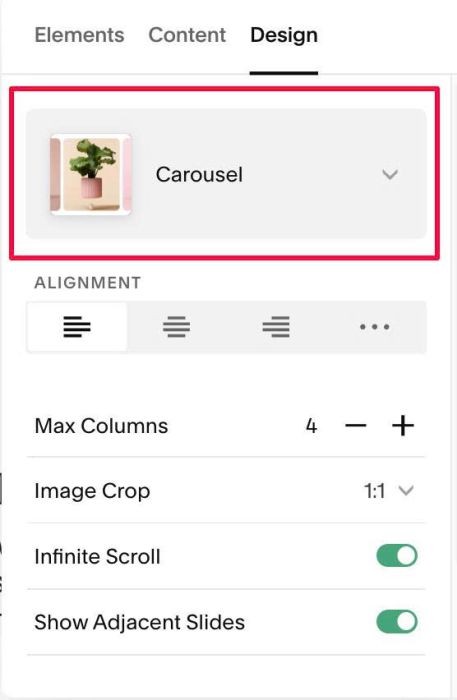Select right text alignment icon
This screenshot has height=700, width=457.
(276, 327)
